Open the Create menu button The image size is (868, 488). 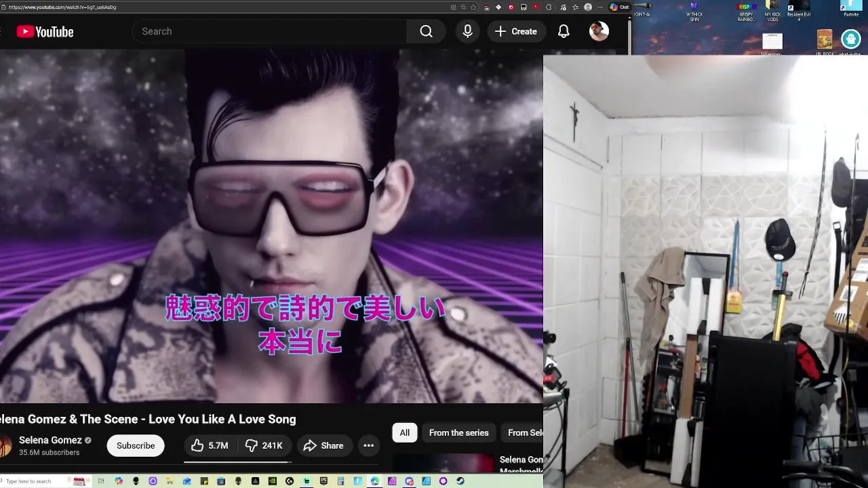pyautogui.click(x=516, y=31)
